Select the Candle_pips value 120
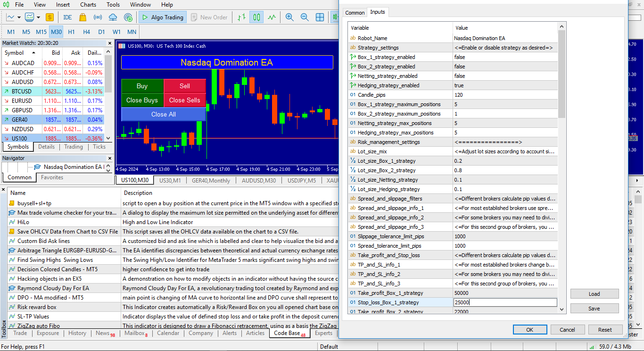The width and height of the screenshot is (644, 351). point(505,95)
